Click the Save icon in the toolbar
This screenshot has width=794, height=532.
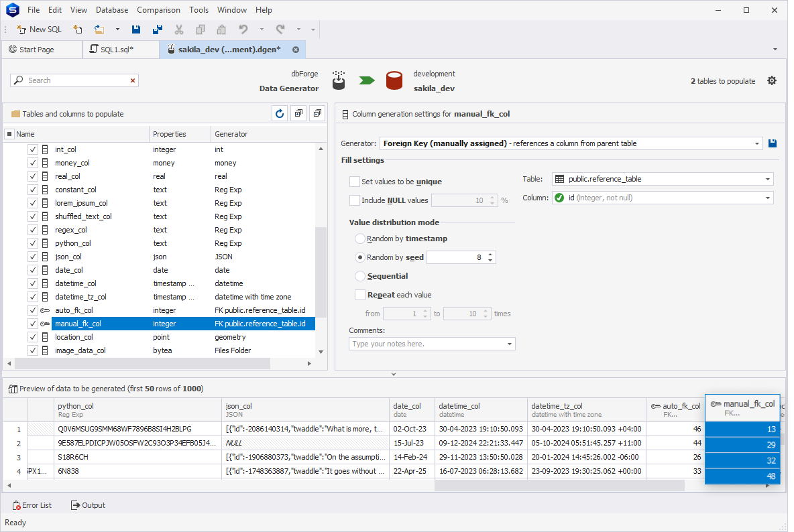coord(137,29)
